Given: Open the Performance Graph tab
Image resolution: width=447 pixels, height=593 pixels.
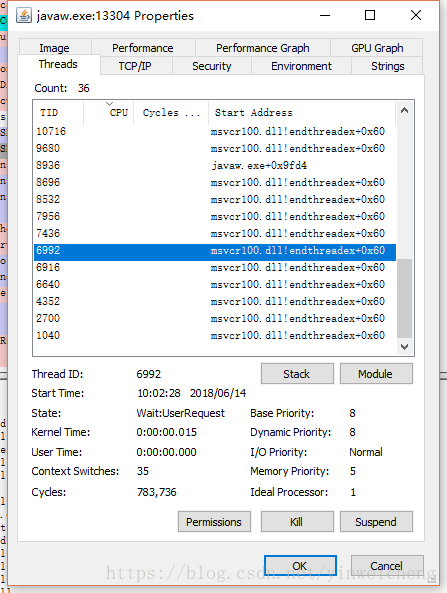Looking at the screenshot, I should (262, 48).
